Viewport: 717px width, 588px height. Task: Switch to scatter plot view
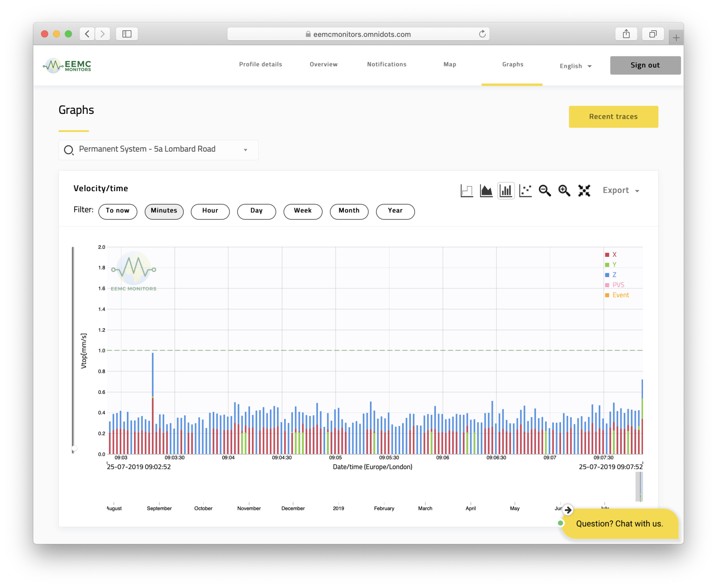click(x=525, y=191)
